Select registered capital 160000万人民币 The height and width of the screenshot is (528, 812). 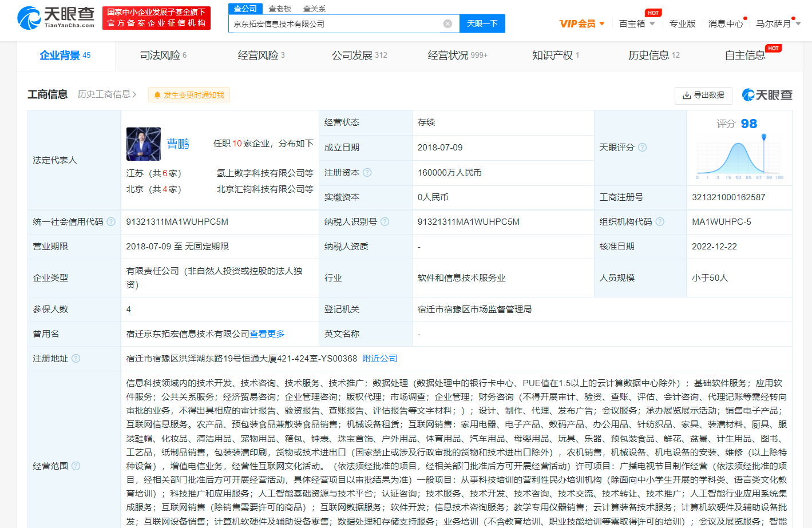(450, 172)
